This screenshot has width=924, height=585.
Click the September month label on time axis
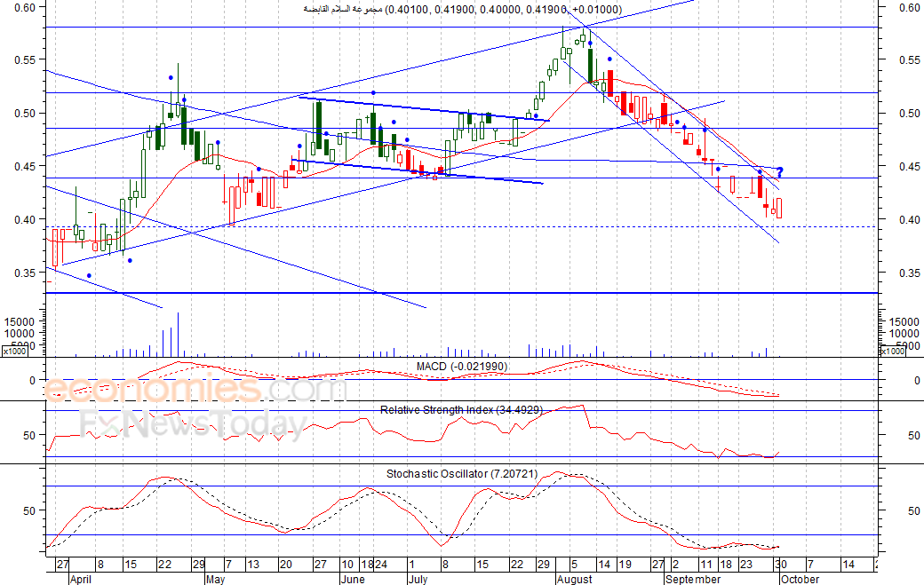pos(693,579)
